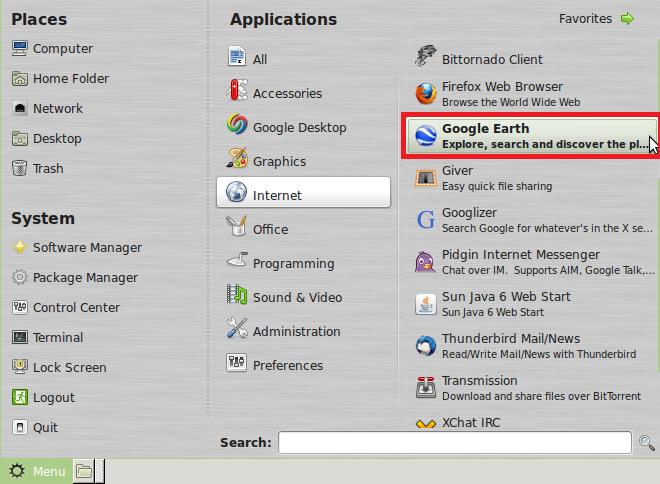Select the Sound & Video category

303,294
